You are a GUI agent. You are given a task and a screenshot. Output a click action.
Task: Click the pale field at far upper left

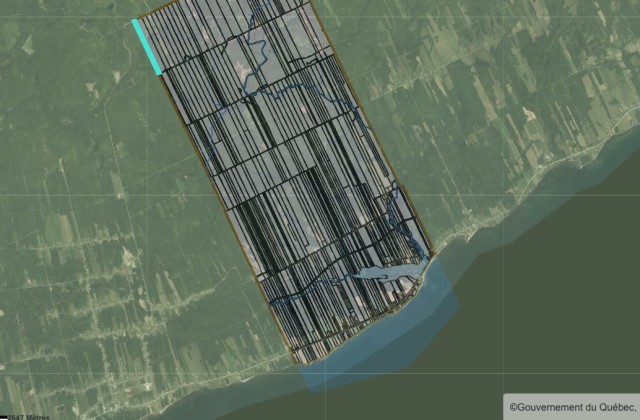[28, 44]
